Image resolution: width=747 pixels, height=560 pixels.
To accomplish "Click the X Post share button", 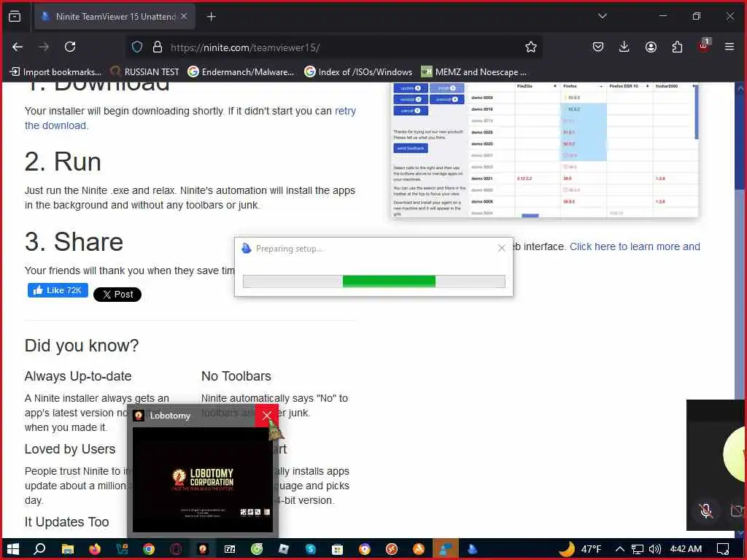I will [117, 295].
